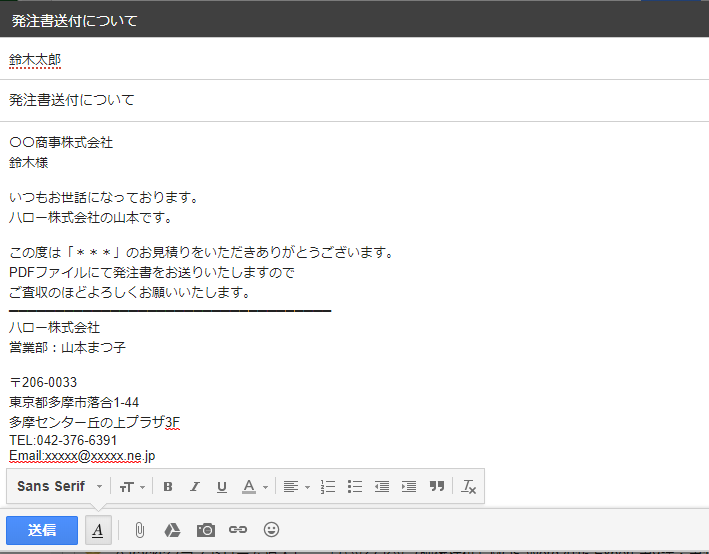Image resolution: width=709 pixels, height=554 pixels.
Task: Open the emoji picker smiley icon
Action: point(271,530)
